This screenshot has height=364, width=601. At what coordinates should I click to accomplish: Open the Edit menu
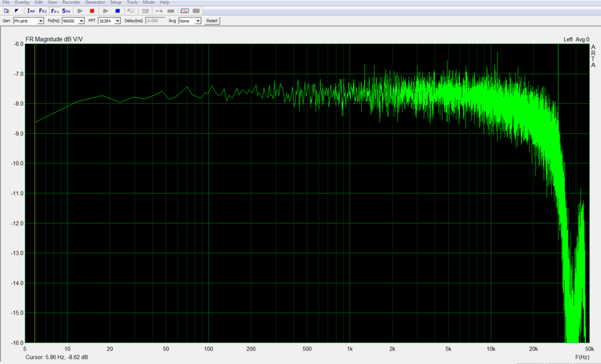coord(39,3)
